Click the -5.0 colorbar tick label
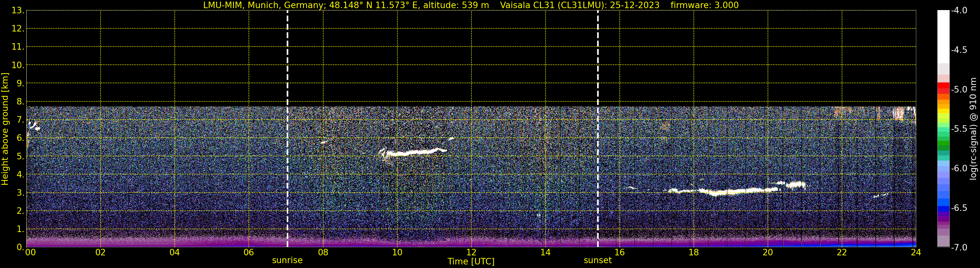Image resolution: width=980 pixels, height=268 pixels. click(x=959, y=89)
